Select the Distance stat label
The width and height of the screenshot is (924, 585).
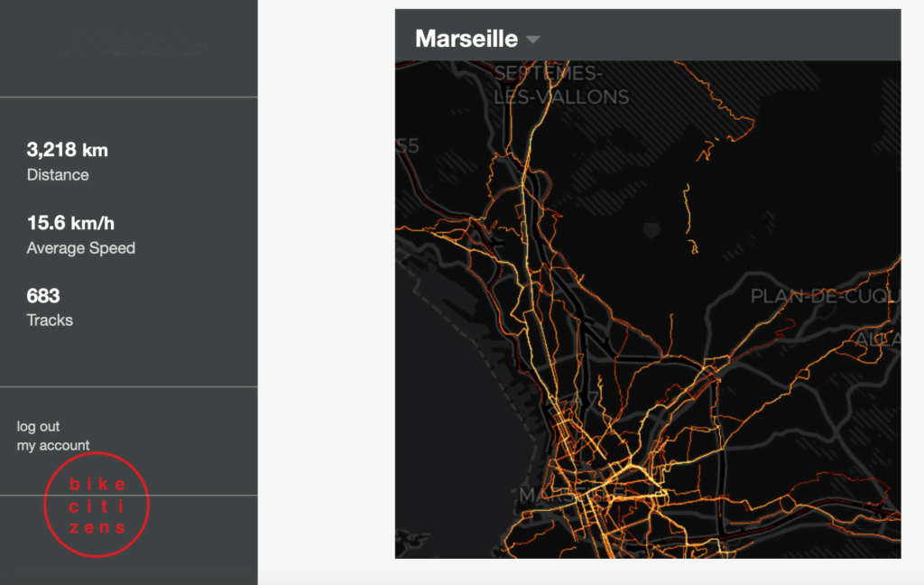(x=58, y=175)
